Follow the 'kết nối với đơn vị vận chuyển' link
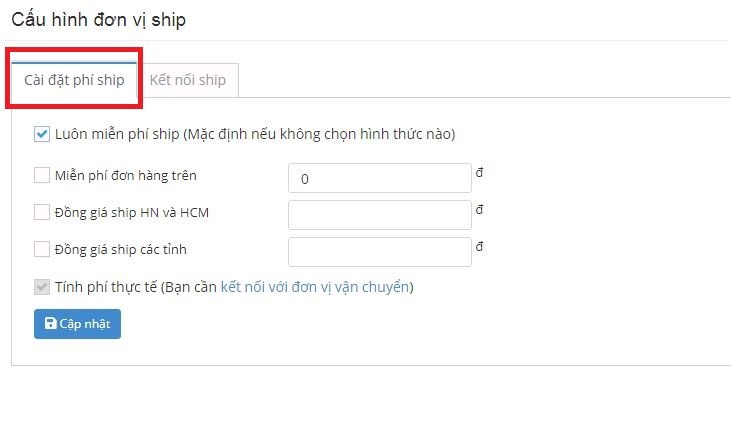The image size is (731, 441). pos(315,287)
